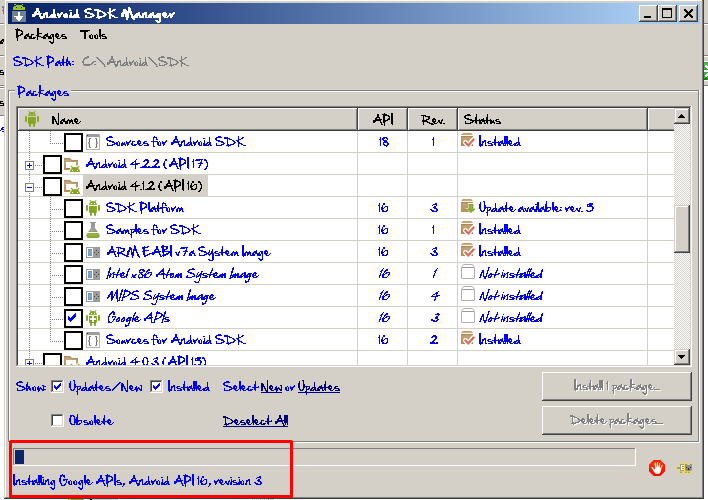Click the Status column header
Screen dimensions: 708x500
click(553, 120)
